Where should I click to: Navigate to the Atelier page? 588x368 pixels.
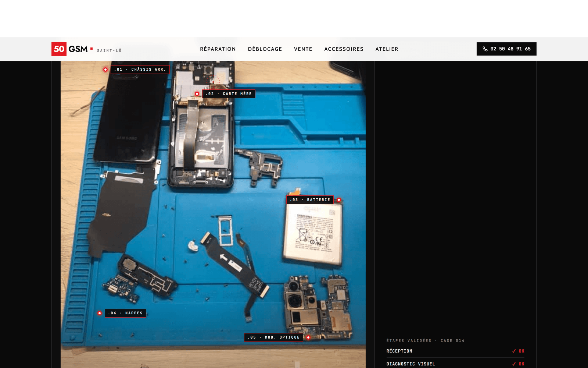tap(387, 49)
